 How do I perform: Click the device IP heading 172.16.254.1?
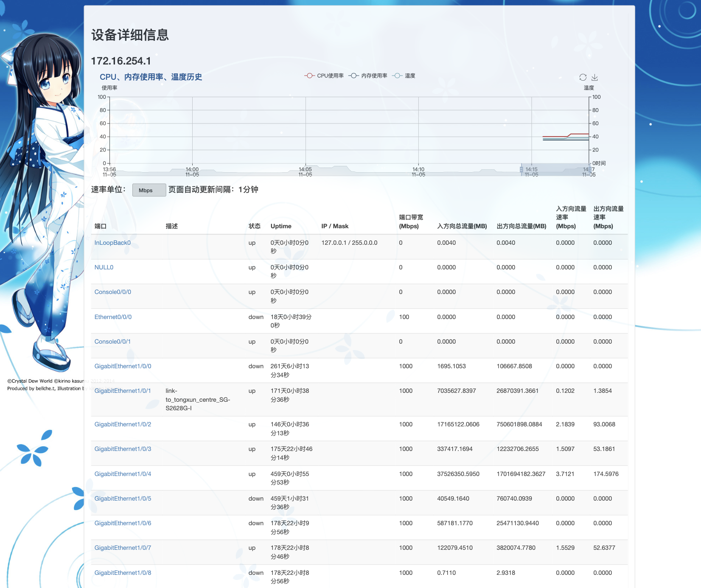(x=121, y=61)
